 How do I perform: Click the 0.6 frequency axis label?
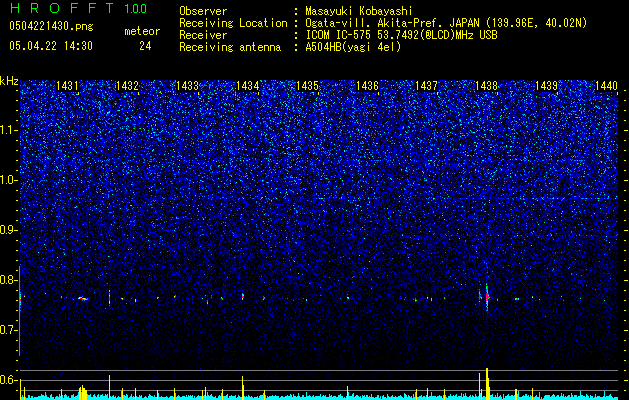pos(8,380)
